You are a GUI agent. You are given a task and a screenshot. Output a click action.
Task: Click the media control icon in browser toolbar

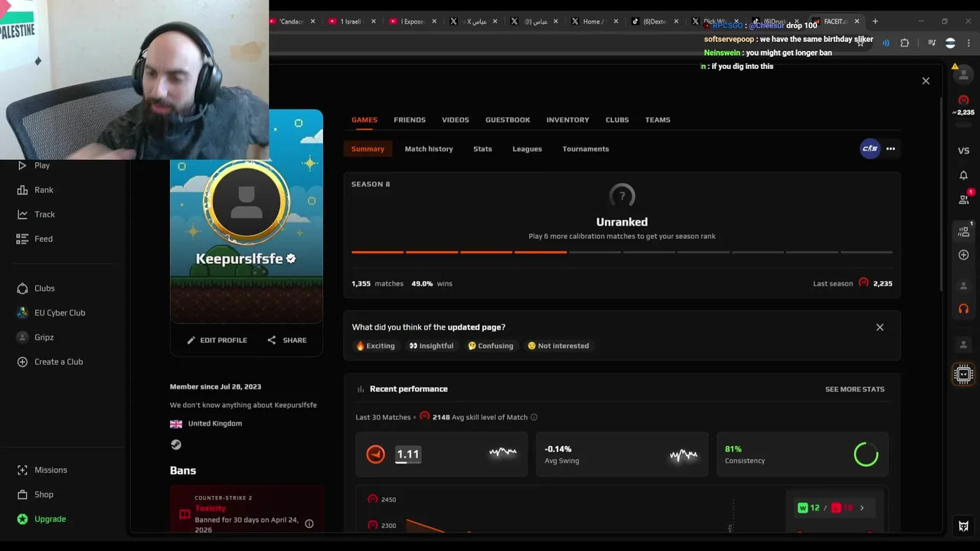coord(932,43)
